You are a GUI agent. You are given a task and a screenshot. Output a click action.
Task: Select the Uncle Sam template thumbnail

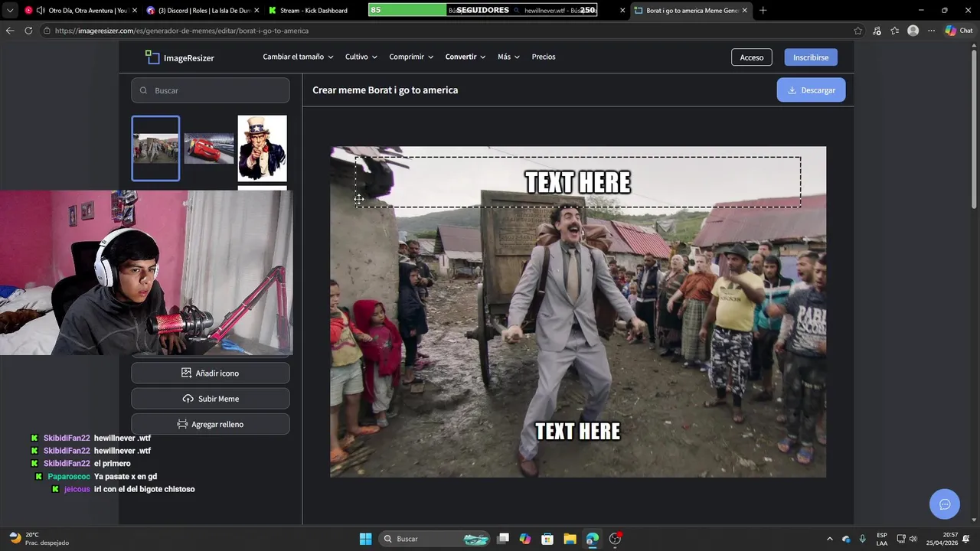coord(262,148)
